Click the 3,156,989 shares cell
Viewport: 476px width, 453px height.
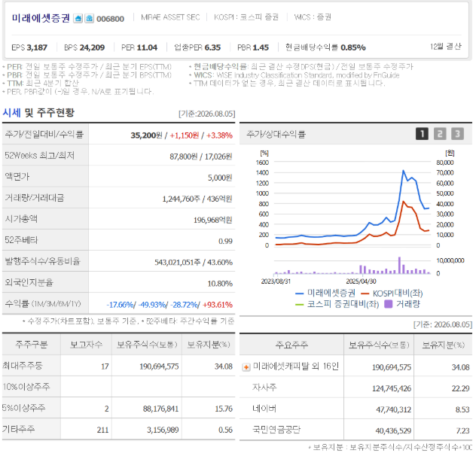163,430
